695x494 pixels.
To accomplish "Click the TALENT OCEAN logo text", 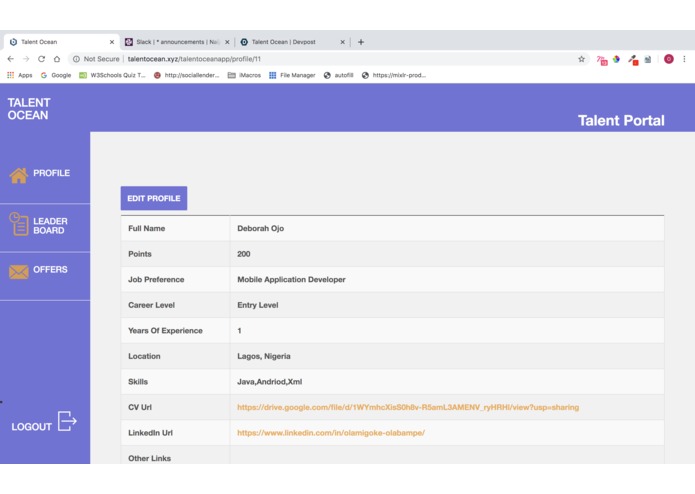I will pyautogui.click(x=29, y=109).
